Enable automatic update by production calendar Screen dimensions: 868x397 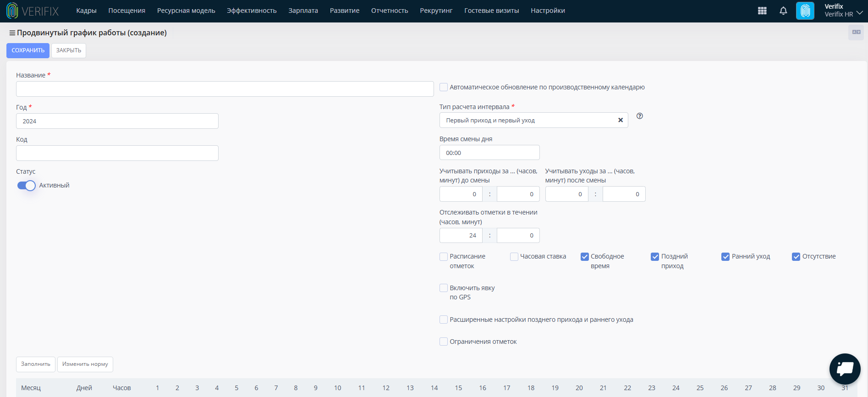[444, 87]
